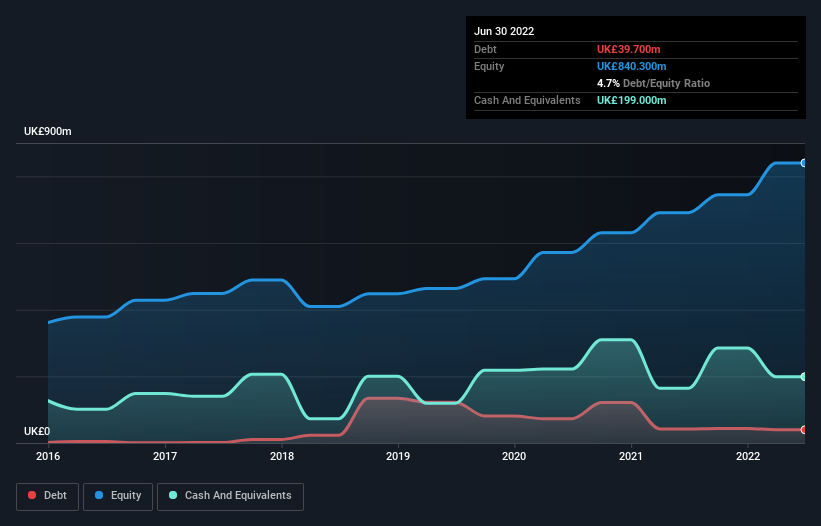The image size is (821, 526).
Task: Select the 2021 x-axis label
Action: coord(631,456)
